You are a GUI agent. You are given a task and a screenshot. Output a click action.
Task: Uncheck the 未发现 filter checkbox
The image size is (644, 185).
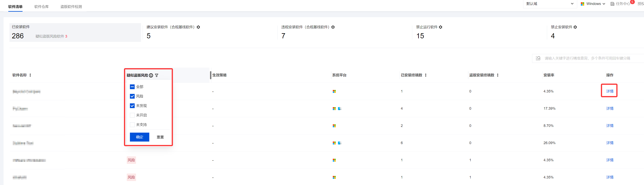tap(132, 106)
